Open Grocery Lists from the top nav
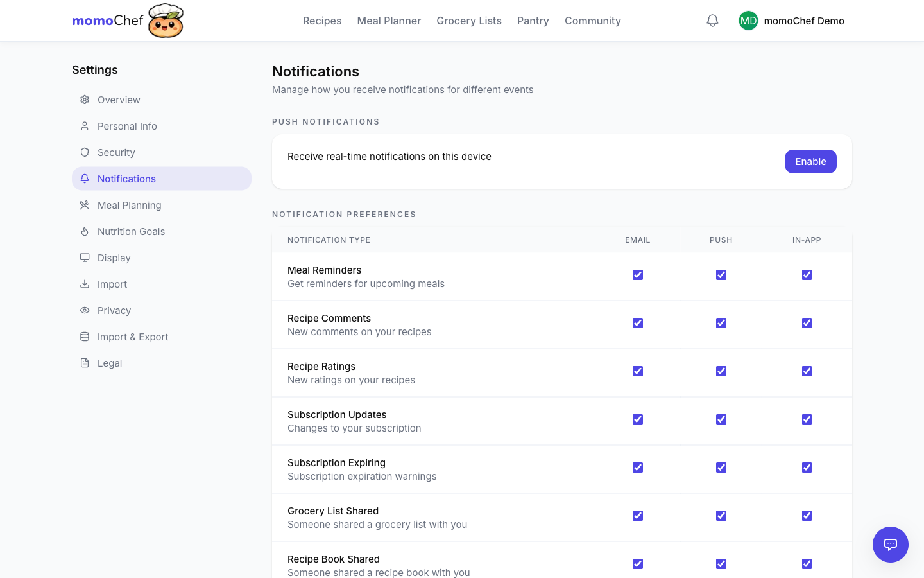 coord(469,21)
